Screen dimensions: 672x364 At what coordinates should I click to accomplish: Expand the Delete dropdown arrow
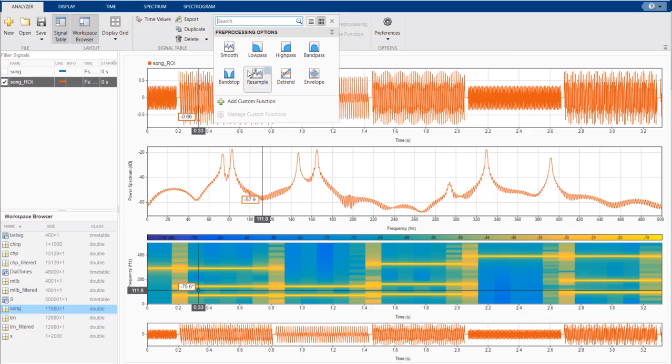tap(207, 39)
